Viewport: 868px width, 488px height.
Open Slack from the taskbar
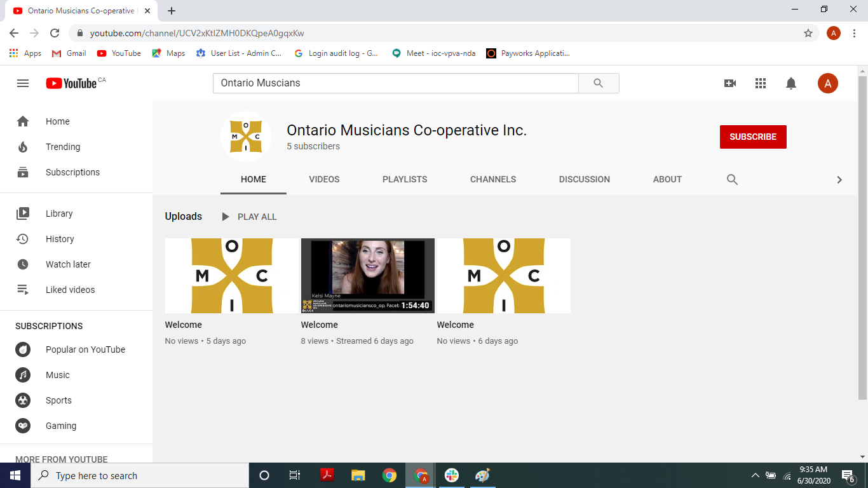(x=452, y=475)
